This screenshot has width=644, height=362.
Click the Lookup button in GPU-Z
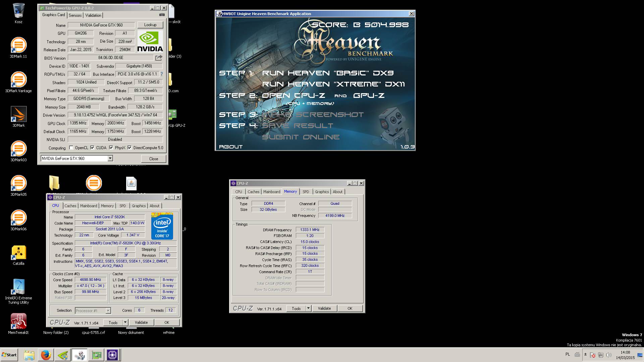(150, 25)
